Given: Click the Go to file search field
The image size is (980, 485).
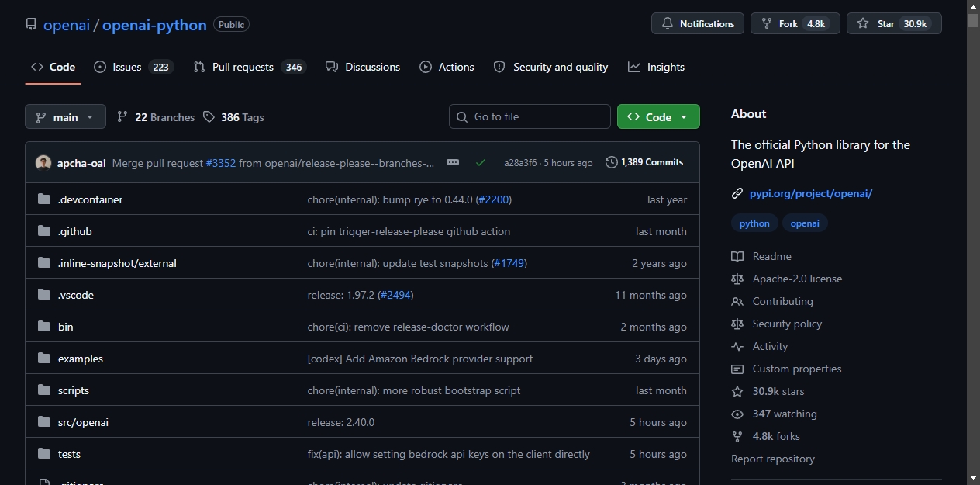Looking at the screenshot, I should pyautogui.click(x=530, y=116).
